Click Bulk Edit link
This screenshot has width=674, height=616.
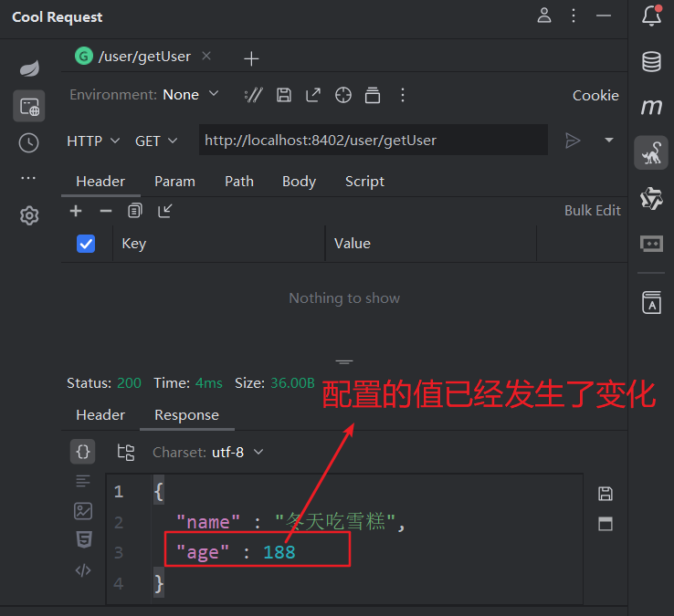click(x=593, y=211)
